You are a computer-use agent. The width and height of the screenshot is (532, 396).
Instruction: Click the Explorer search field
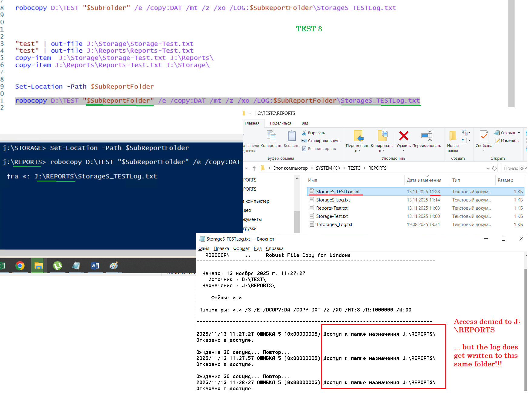pyautogui.click(x=514, y=168)
